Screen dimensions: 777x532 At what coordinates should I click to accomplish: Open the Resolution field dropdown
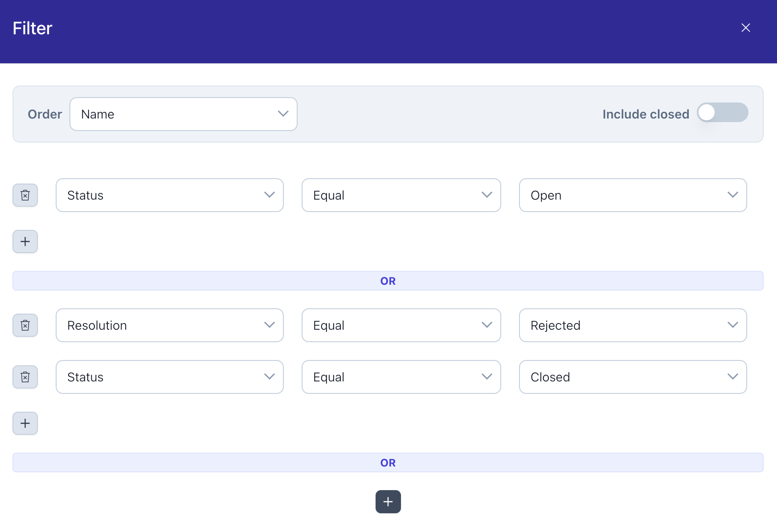(169, 325)
